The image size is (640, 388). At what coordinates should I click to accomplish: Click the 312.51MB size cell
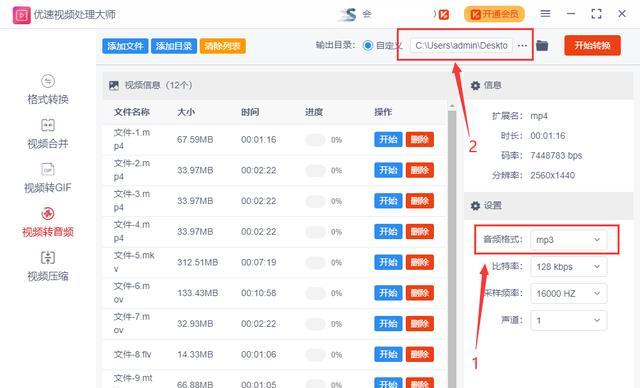pyautogui.click(x=198, y=262)
